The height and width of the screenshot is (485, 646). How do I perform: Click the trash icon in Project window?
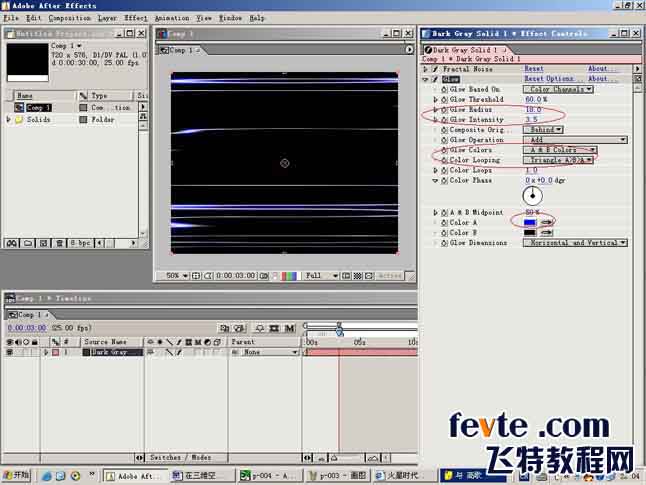tap(59, 243)
